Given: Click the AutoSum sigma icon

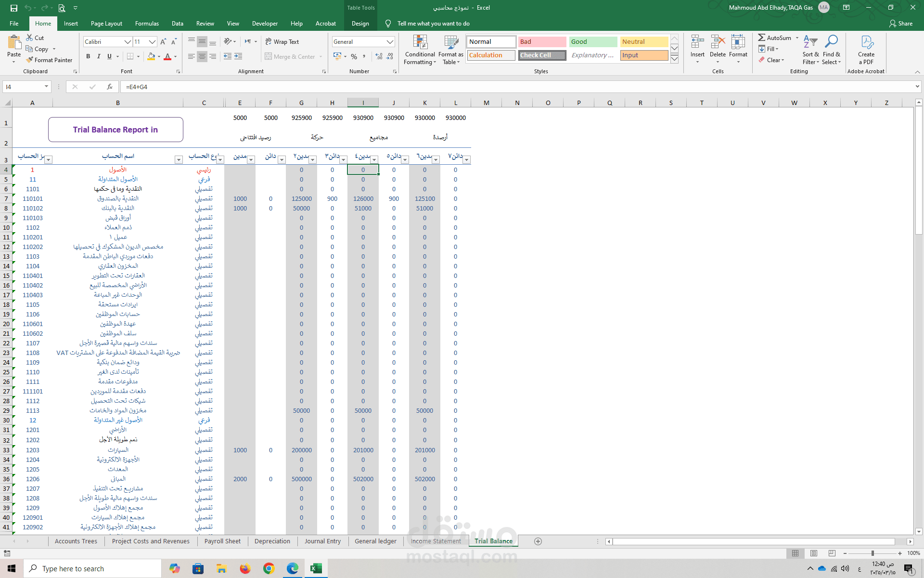Looking at the screenshot, I should [x=761, y=38].
